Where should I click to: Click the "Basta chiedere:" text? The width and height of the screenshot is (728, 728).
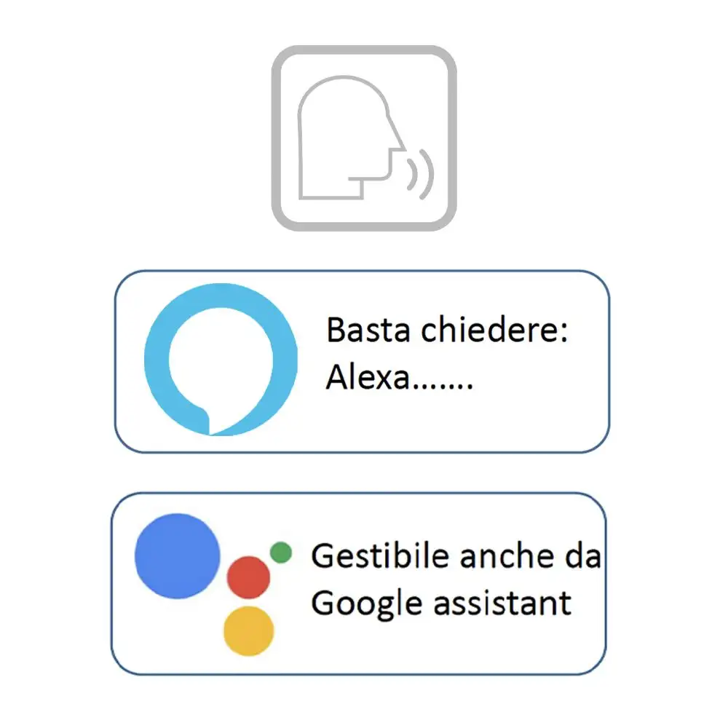pyautogui.click(x=446, y=329)
